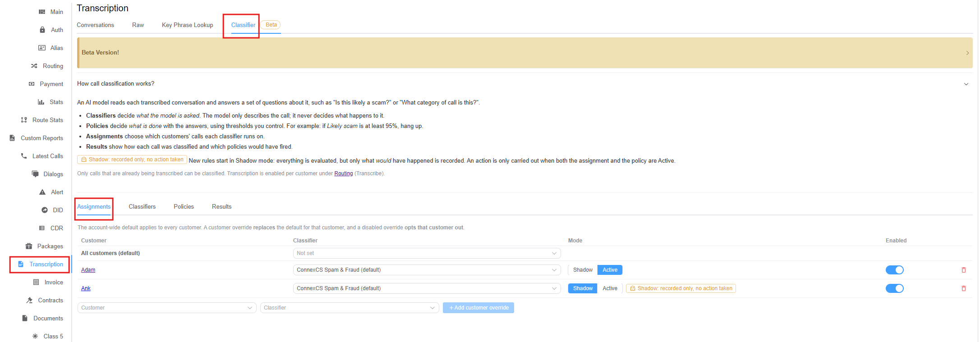Switch to the Raw tab
Image resolution: width=980 pixels, height=342 pixels.
[x=138, y=25]
